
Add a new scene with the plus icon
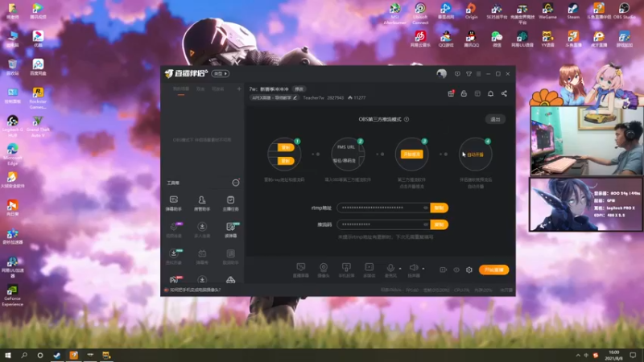(239, 88)
